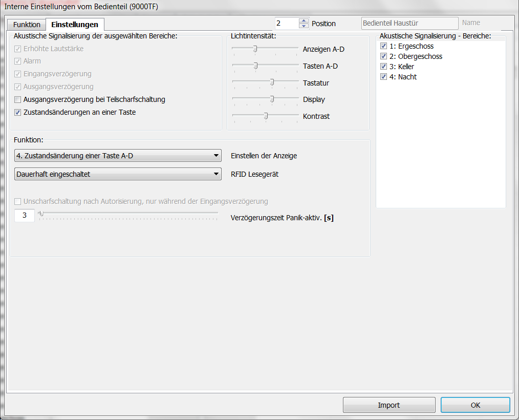Click the Tastatur light intensity slider
The image size is (519, 420).
(x=272, y=82)
